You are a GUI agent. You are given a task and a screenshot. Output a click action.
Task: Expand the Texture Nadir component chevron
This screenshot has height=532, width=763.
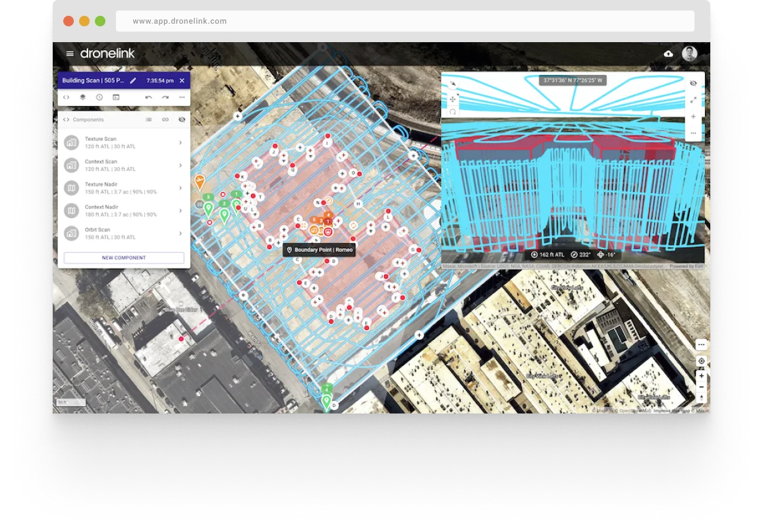pyautogui.click(x=181, y=188)
